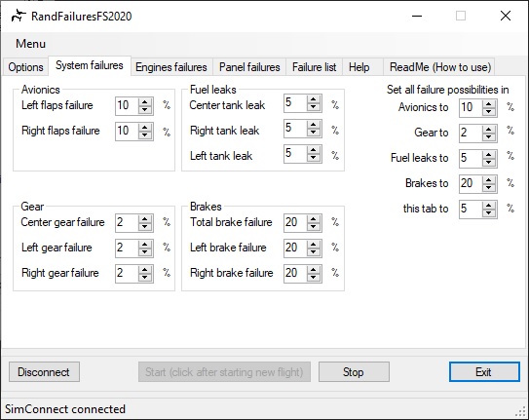529x420 pixels.
Task: Click the Right tank leak value field
Action: [x=295, y=129]
